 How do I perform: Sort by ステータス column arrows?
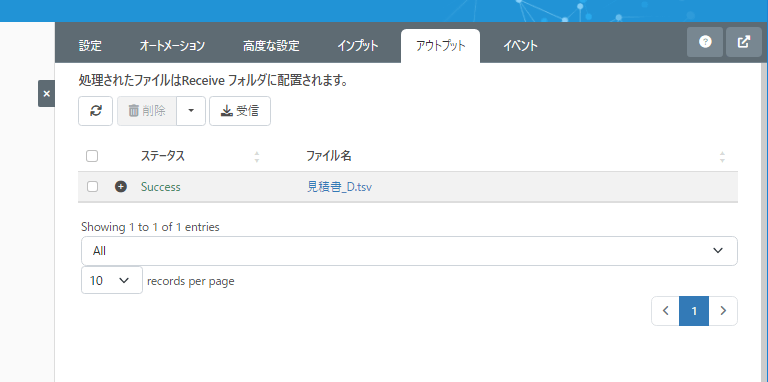[257, 157]
